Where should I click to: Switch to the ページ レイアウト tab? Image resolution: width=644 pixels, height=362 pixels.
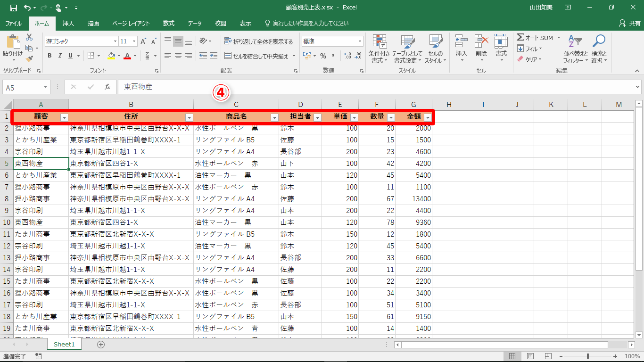point(131,24)
